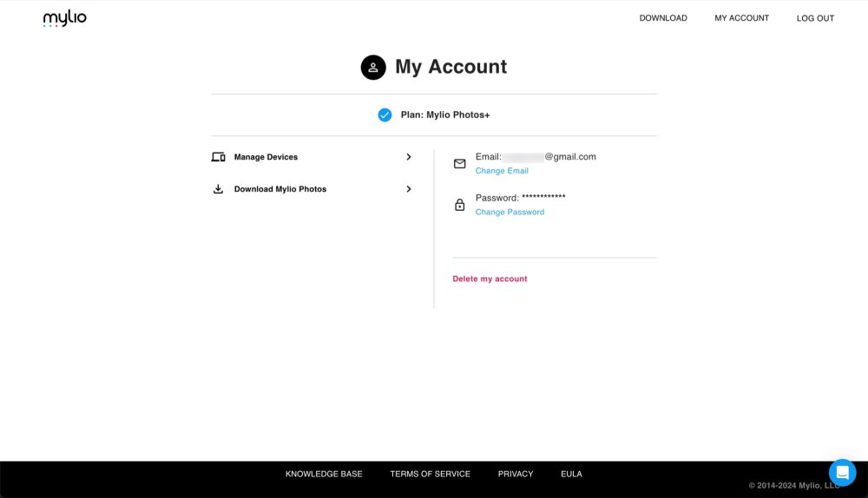Open the chat support bubble
The image size is (868, 498).
[x=842, y=472]
